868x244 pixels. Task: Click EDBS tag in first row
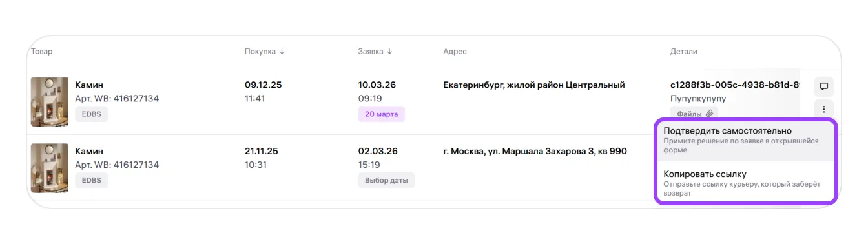[92, 114]
